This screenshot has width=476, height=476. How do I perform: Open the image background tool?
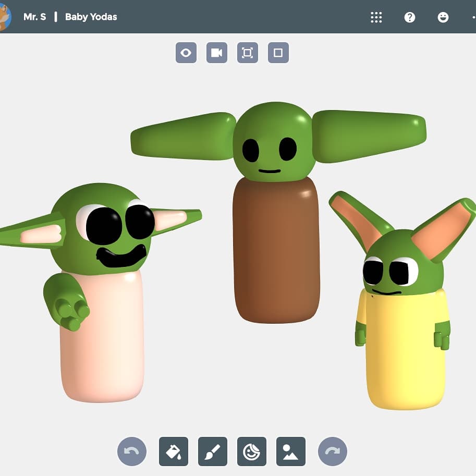click(x=291, y=451)
